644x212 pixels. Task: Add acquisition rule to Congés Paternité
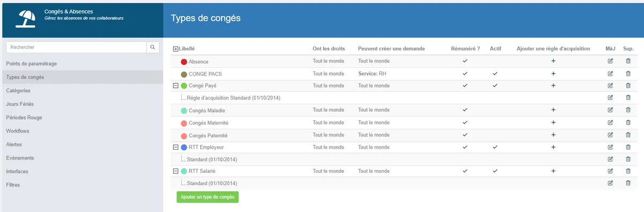tap(553, 135)
